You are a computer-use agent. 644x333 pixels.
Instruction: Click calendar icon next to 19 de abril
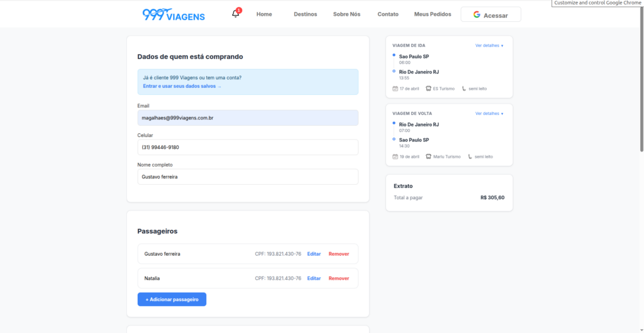click(x=395, y=156)
